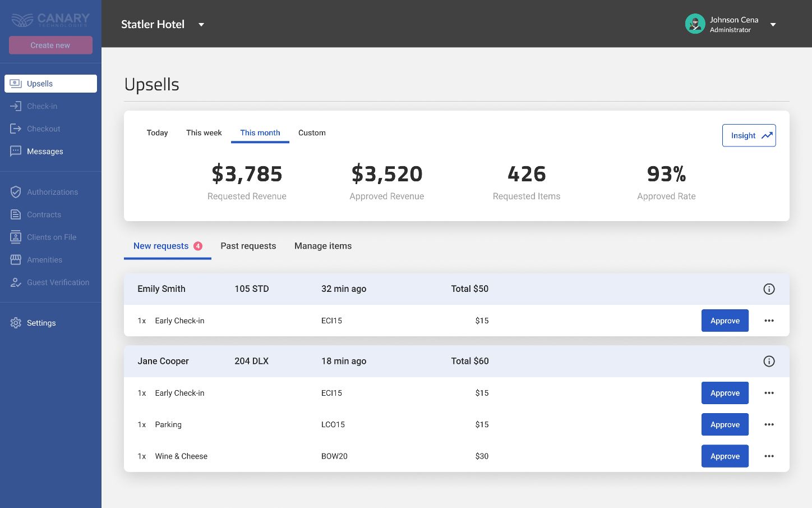812x508 pixels.
Task: Open more options for Parking item
Action: pyautogui.click(x=769, y=425)
